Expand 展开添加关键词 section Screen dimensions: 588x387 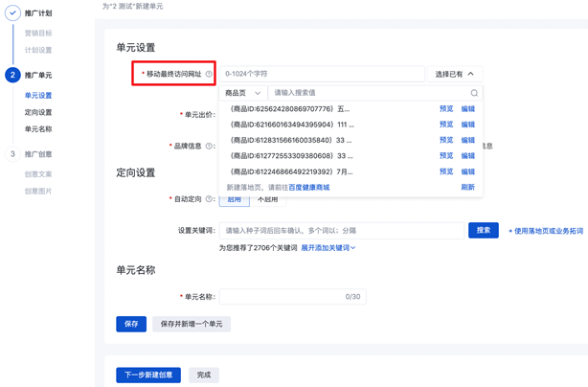(x=328, y=248)
